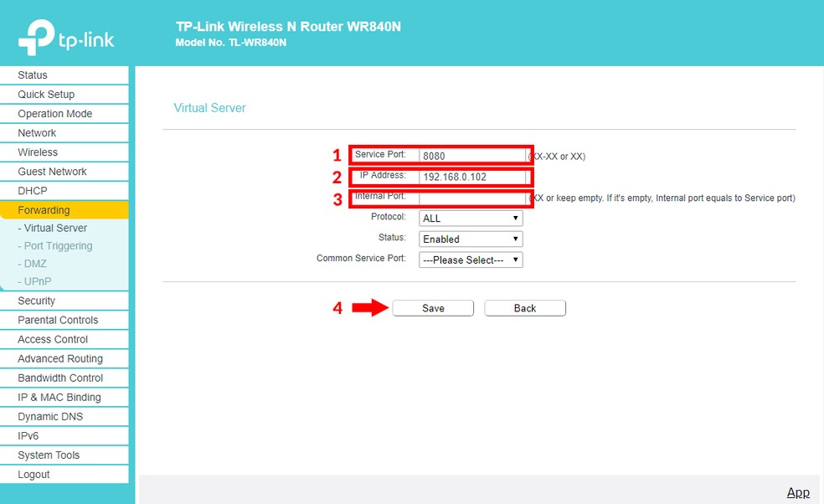
Task: Click the IP Address label
Action: point(383,175)
